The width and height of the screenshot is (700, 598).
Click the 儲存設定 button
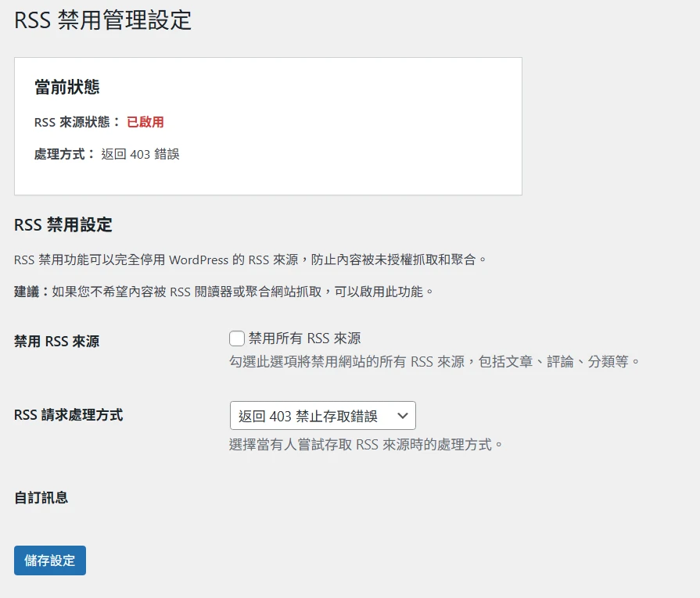tap(50, 560)
